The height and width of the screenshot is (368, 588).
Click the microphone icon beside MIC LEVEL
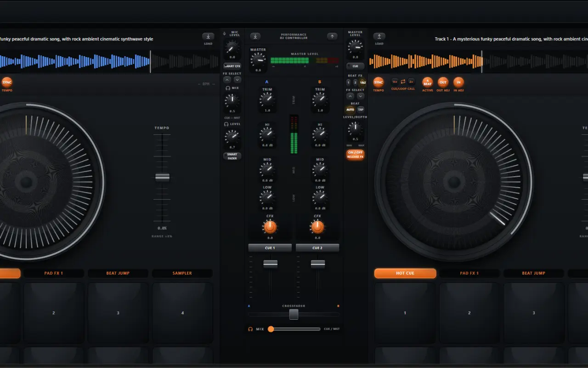[225, 34]
